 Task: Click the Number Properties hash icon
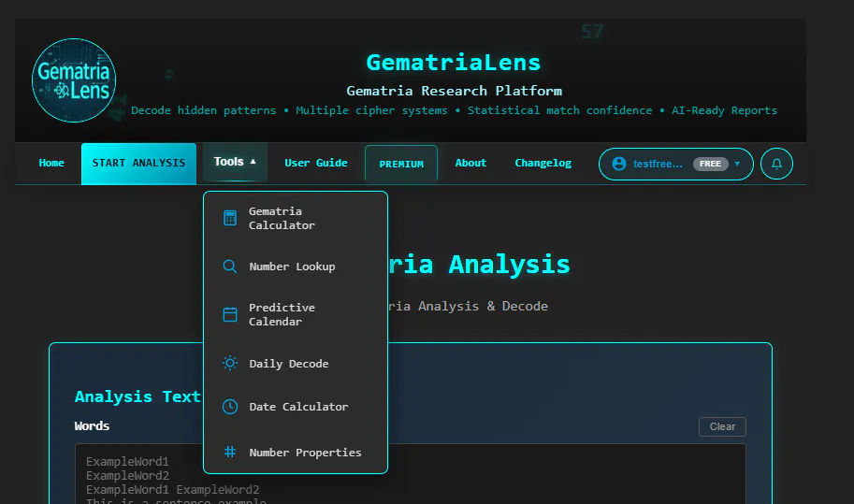(x=230, y=452)
